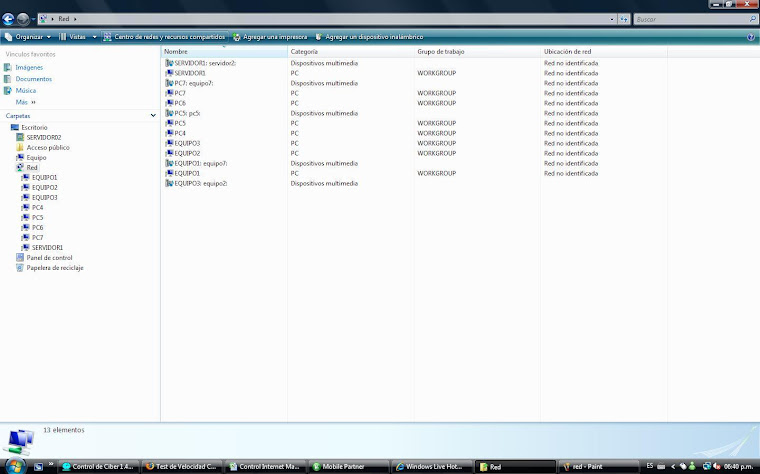Open the help question mark icon
This screenshot has height=474, width=760.
tap(751, 37)
